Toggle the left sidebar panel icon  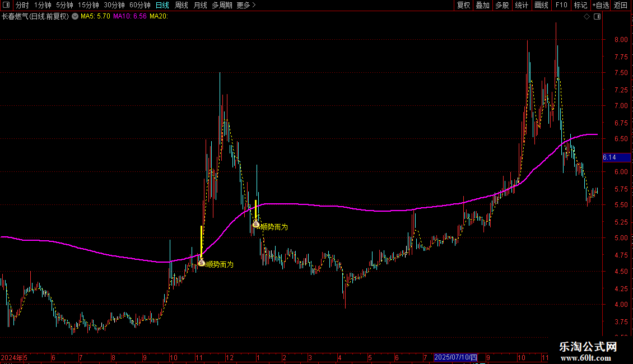tap(6, 5)
